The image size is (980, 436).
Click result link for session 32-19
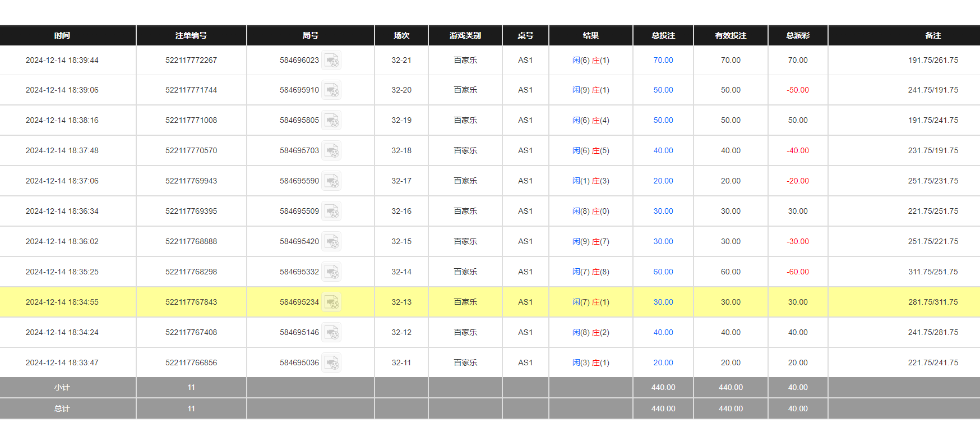pyautogui.click(x=590, y=120)
